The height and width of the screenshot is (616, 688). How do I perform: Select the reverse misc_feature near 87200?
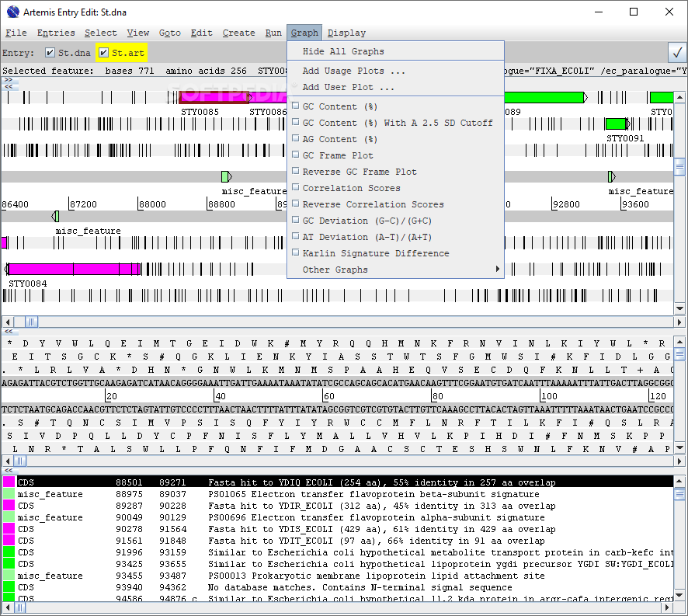point(55,216)
